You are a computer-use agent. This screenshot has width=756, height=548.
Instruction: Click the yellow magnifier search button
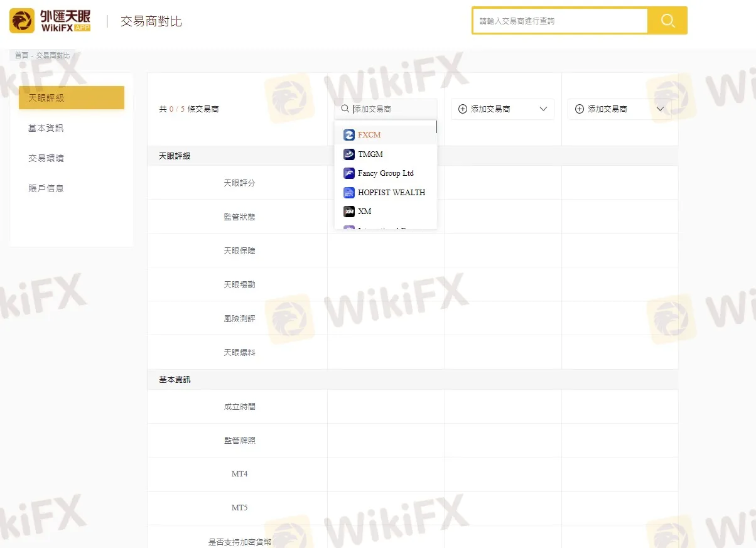click(667, 21)
